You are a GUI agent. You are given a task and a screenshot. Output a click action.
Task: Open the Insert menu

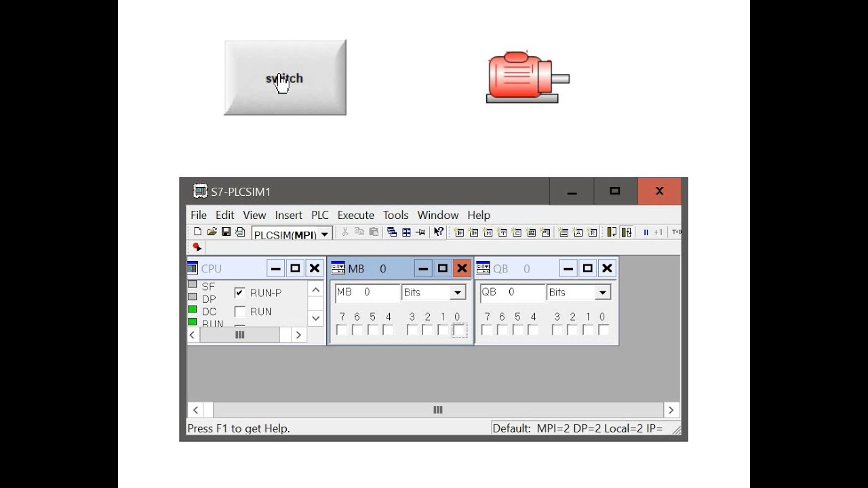(288, 215)
